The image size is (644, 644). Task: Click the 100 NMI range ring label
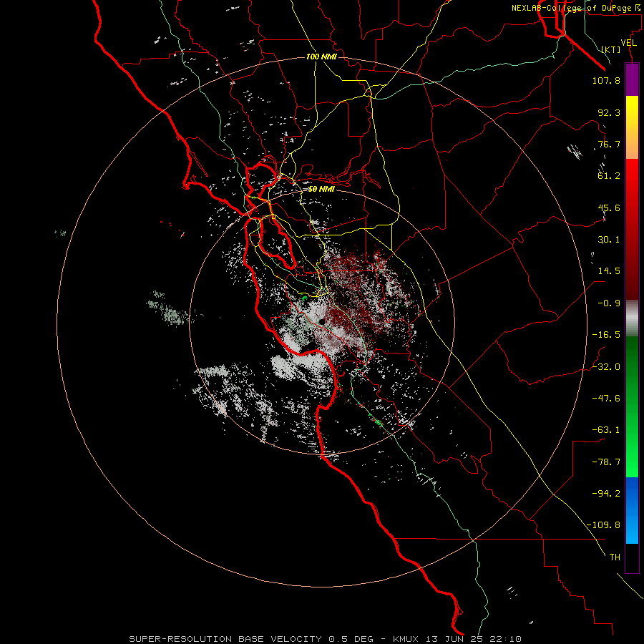tap(321, 57)
